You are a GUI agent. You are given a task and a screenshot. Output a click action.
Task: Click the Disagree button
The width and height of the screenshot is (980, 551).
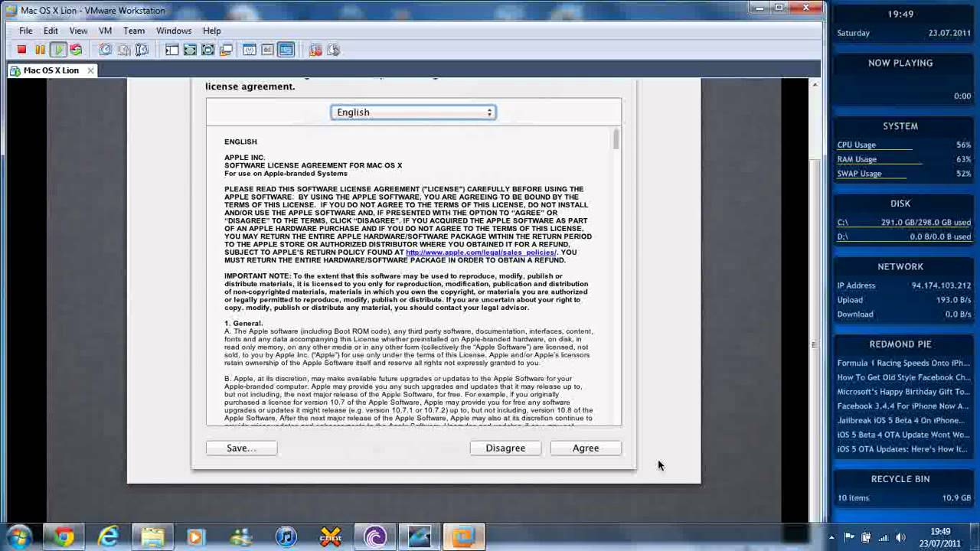click(505, 448)
